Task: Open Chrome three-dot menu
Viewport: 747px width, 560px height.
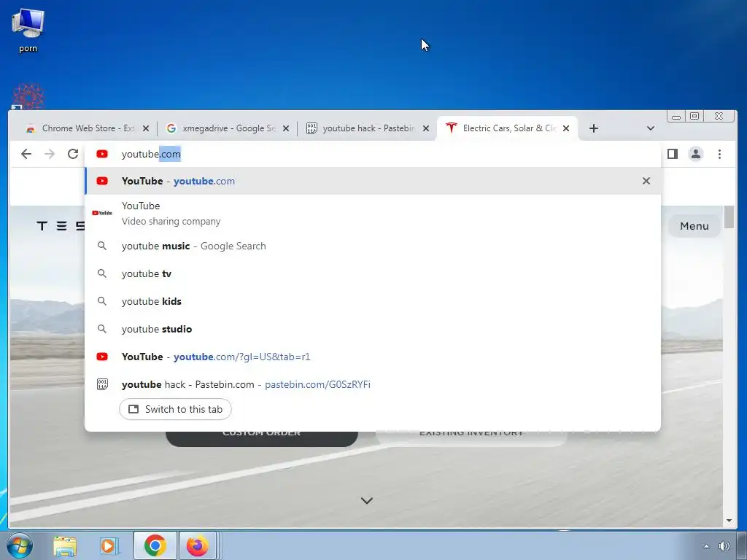Action: [x=719, y=154]
